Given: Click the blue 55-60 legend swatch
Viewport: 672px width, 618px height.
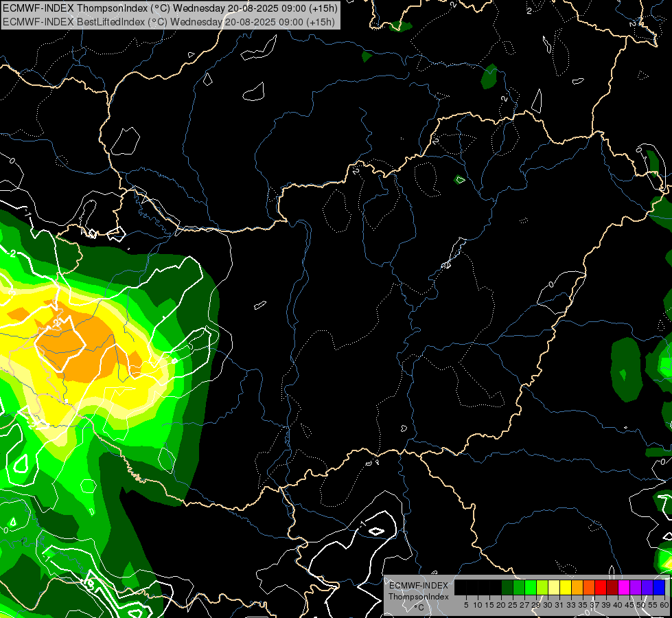Looking at the screenshot, I should pyautogui.click(x=659, y=587).
